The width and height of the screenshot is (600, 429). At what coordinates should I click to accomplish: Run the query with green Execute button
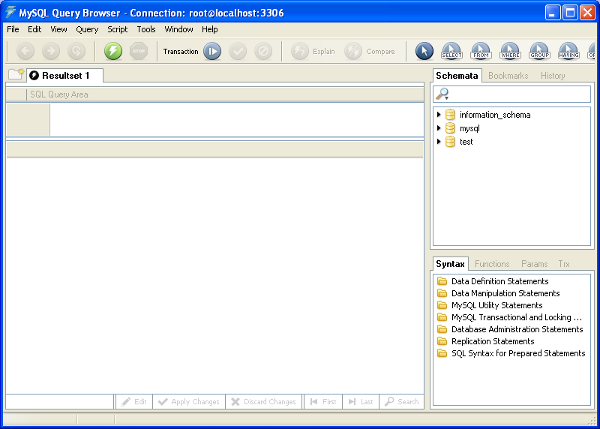coord(113,51)
